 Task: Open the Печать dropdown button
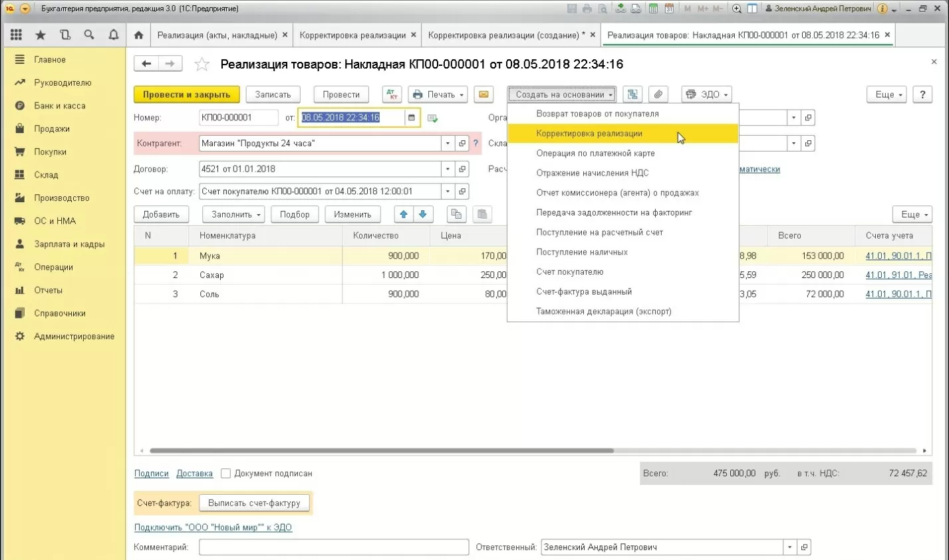point(438,94)
